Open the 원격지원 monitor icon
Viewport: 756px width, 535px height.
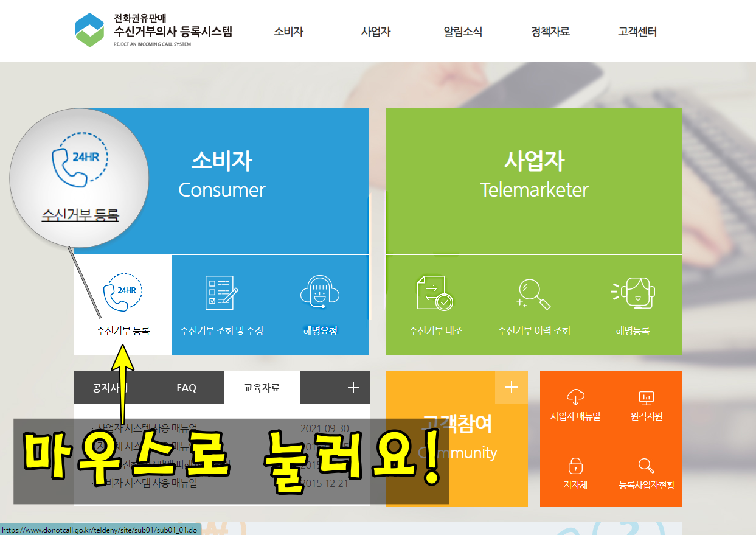pyautogui.click(x=647, y=399)
